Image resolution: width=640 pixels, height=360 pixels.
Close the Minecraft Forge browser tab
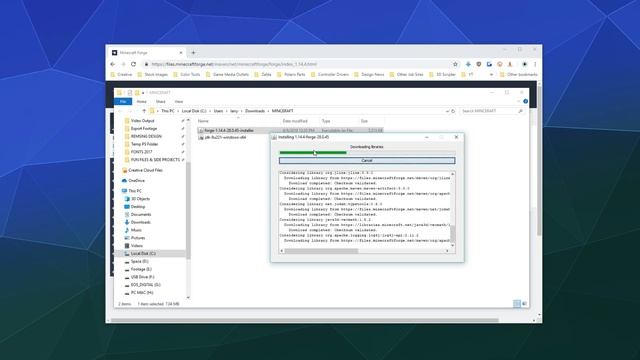click(181, 53)
